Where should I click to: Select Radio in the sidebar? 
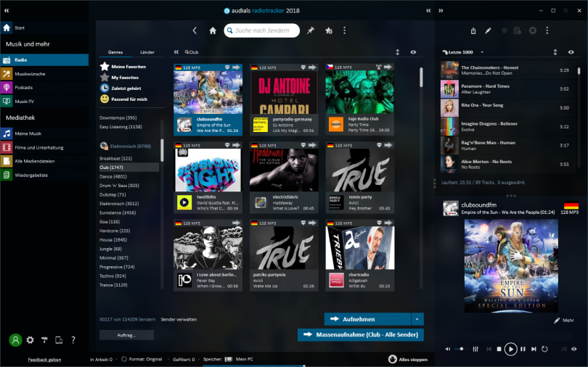click(x=44, y=60)
